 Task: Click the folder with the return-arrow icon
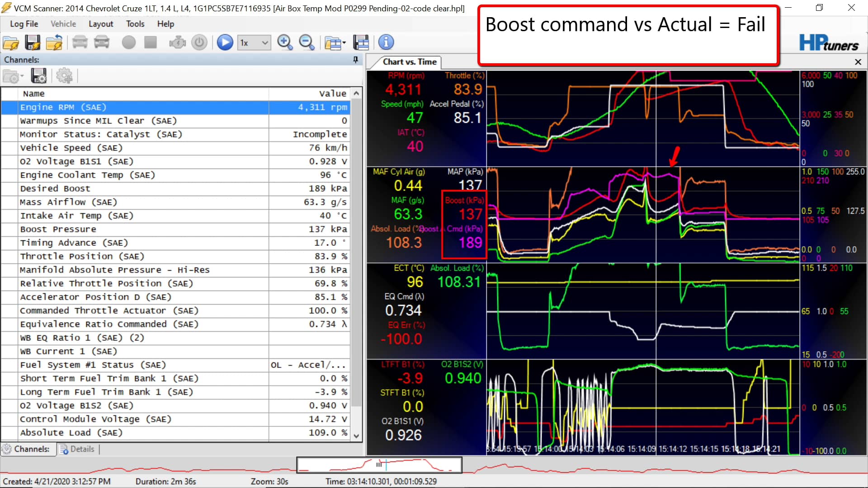pyautogui.click(x=54, y=42)
